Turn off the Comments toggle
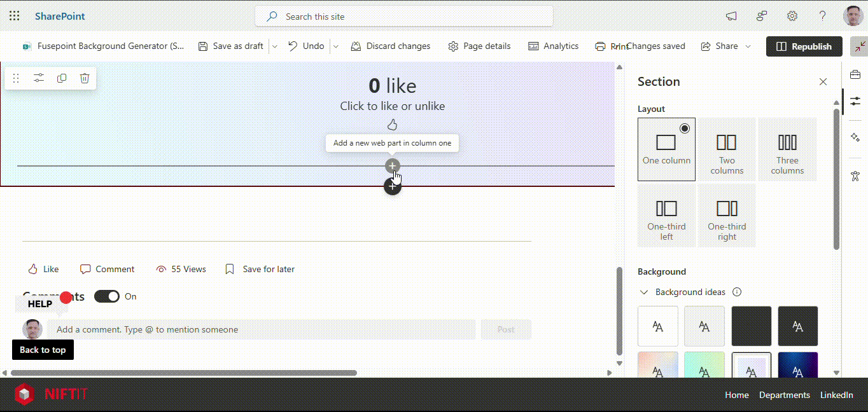 [x=106, y=296]
